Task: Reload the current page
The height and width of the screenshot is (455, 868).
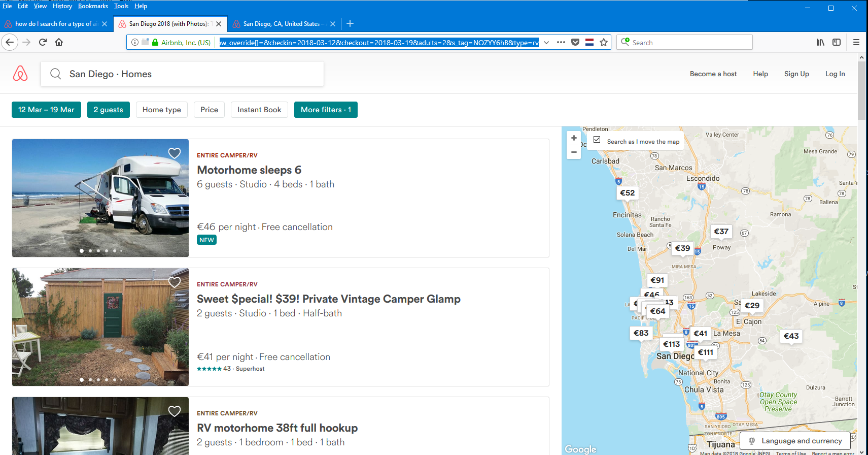Action: click(x=43, y=42)
